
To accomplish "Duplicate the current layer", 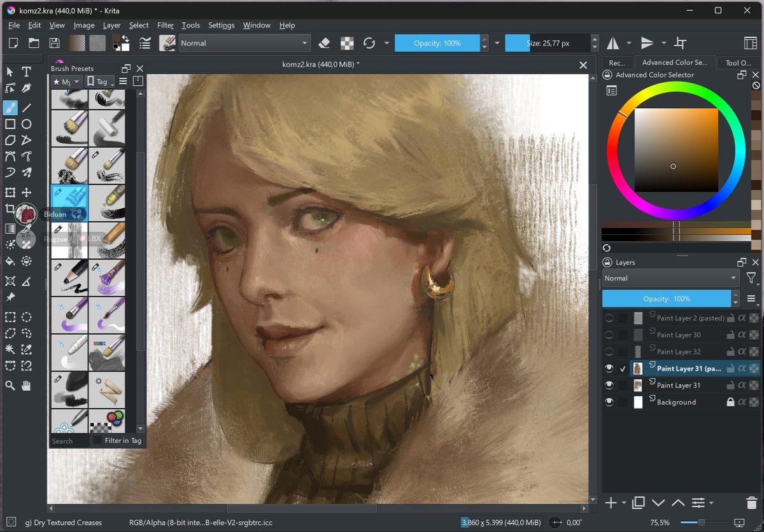I will pos(639,503).
